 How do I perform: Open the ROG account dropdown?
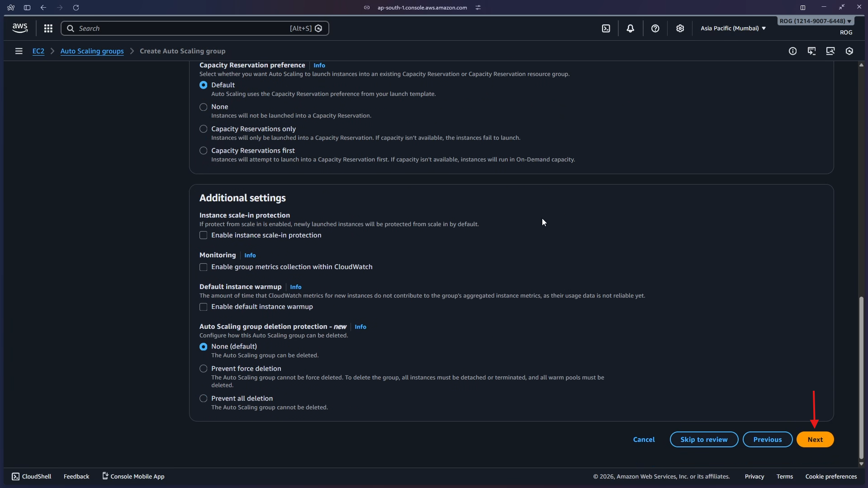pyautogui.click(x=814, y=21)
